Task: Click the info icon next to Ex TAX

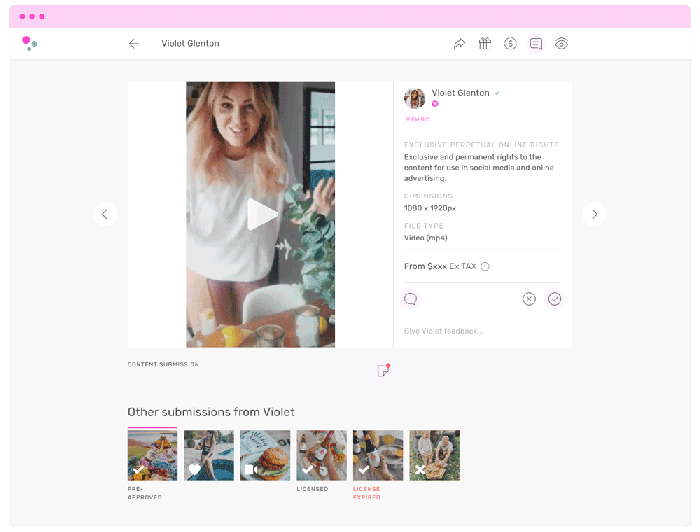Action: click(485, 267)
